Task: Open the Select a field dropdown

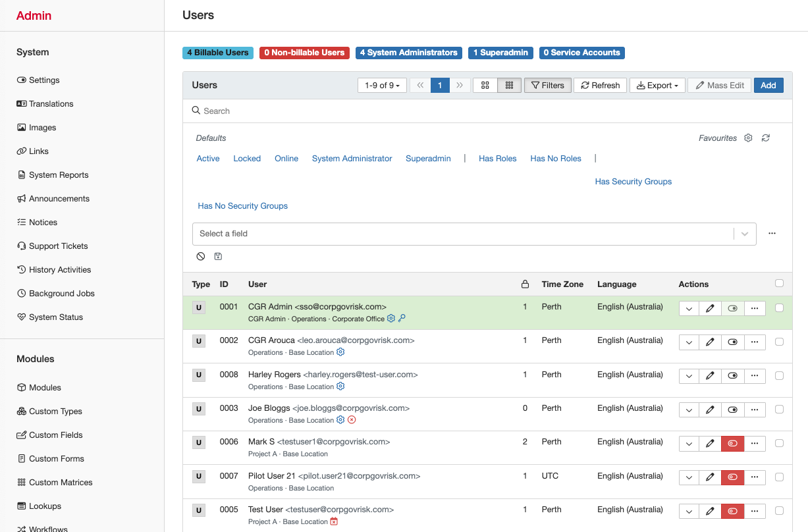Action: pyautogui.click(x=473, y=234)
